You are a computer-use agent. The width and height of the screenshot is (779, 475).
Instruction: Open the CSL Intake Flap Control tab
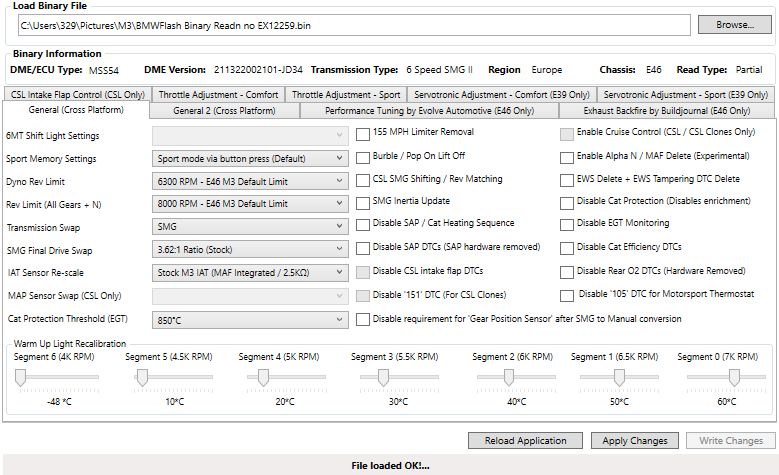coord(78,94)
